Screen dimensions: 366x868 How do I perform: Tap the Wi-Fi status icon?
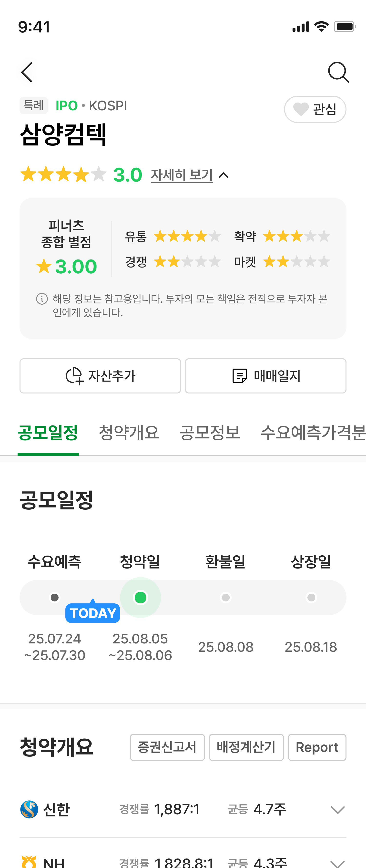coord(321,27)
